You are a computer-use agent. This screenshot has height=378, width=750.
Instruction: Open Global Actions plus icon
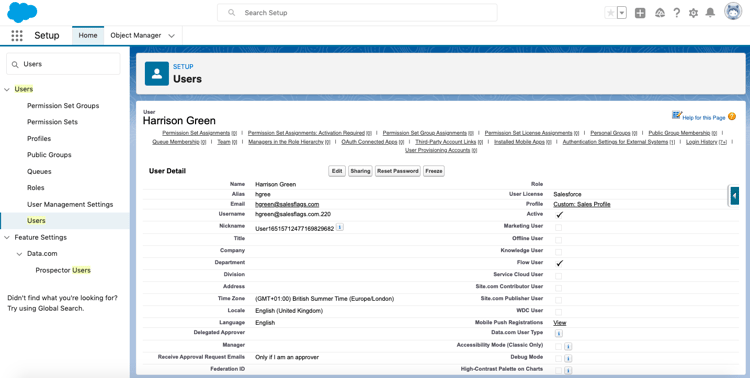[x=640, y=13]
